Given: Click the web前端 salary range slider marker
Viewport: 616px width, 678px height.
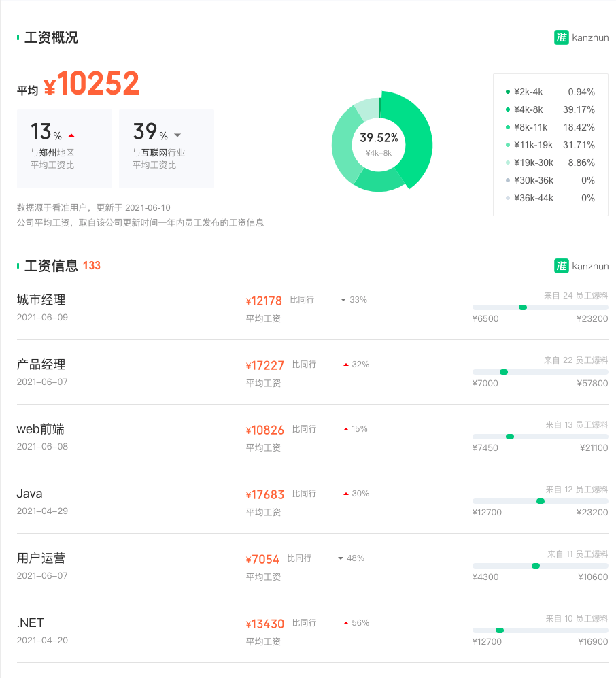Looking at the screenshot, I should (510, 437).
